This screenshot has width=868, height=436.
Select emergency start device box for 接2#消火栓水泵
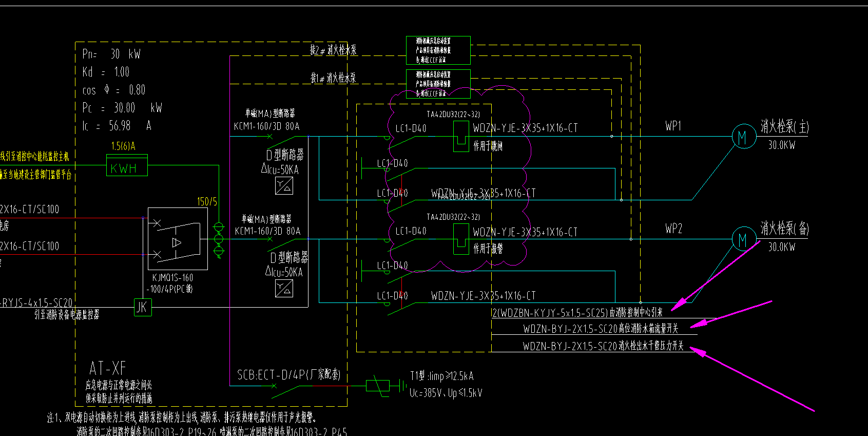[x=438, y=50]
